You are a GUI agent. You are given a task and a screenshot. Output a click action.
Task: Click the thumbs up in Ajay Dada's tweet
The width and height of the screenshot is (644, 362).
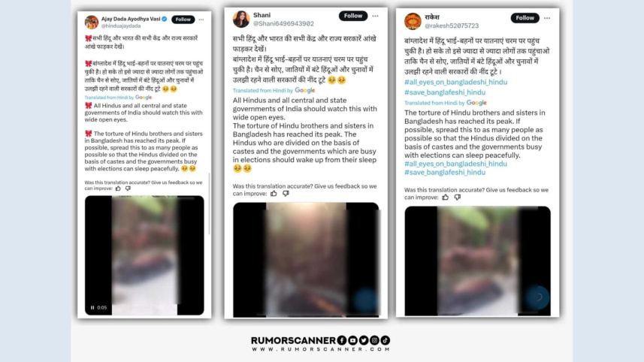pos(118,189)
